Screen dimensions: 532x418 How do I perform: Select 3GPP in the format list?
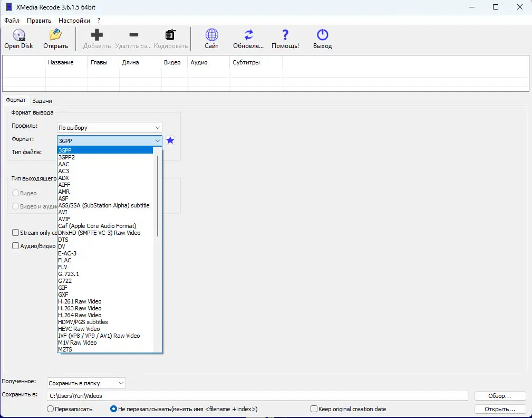point(105,150)
